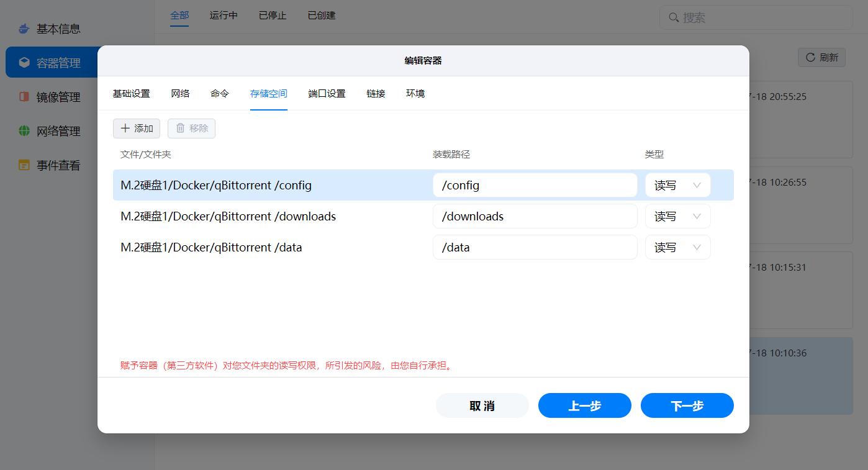Open the 读写 dropdown for /data mount
The height and width of the screenshot is (470, 868).
point(677,246)
